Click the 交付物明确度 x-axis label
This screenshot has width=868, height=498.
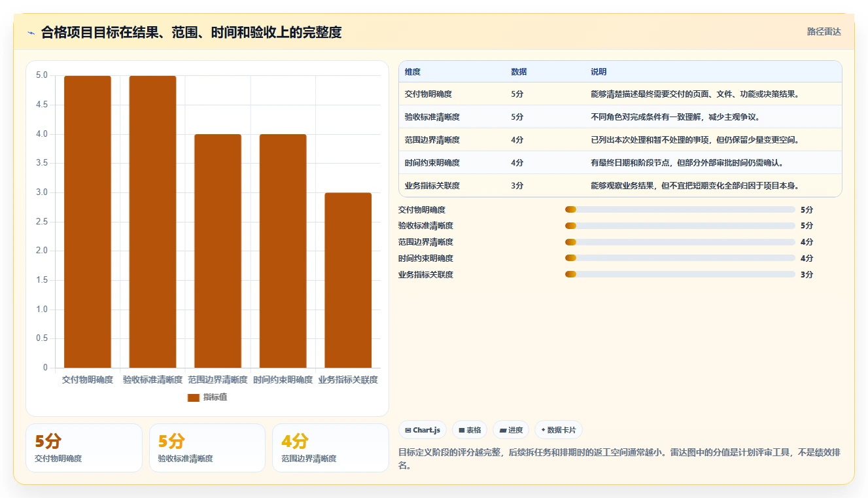88,380
